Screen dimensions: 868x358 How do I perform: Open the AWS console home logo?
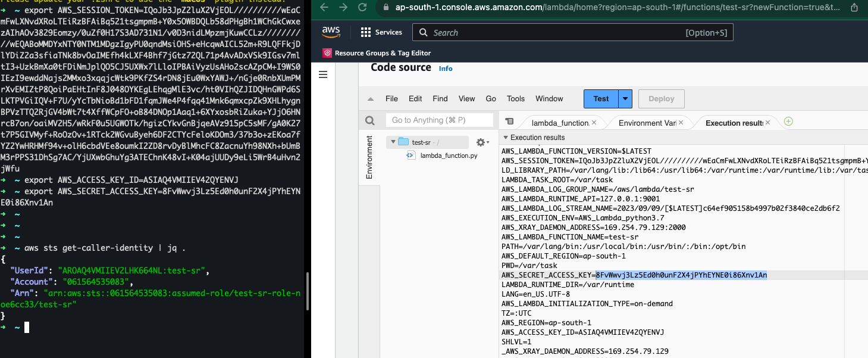(331, 32)
